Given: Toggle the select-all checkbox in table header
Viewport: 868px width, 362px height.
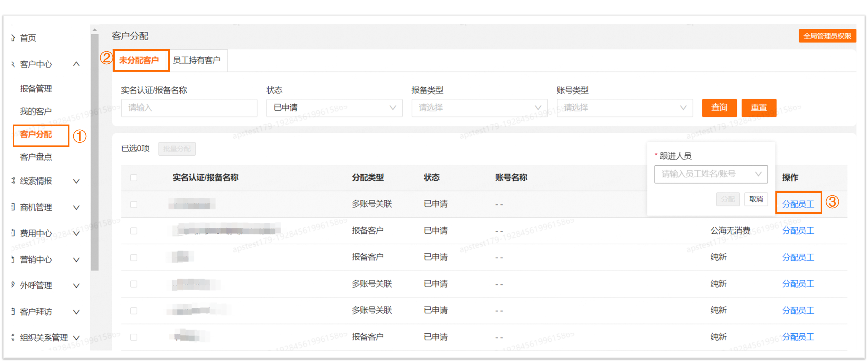Looking at the screenshot, I should click(134, 178).
